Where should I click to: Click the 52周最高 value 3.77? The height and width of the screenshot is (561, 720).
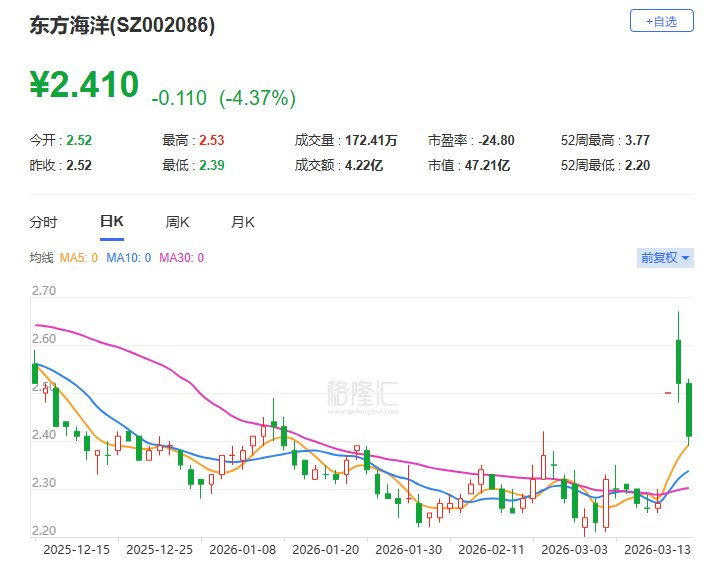tap(637, 140)
